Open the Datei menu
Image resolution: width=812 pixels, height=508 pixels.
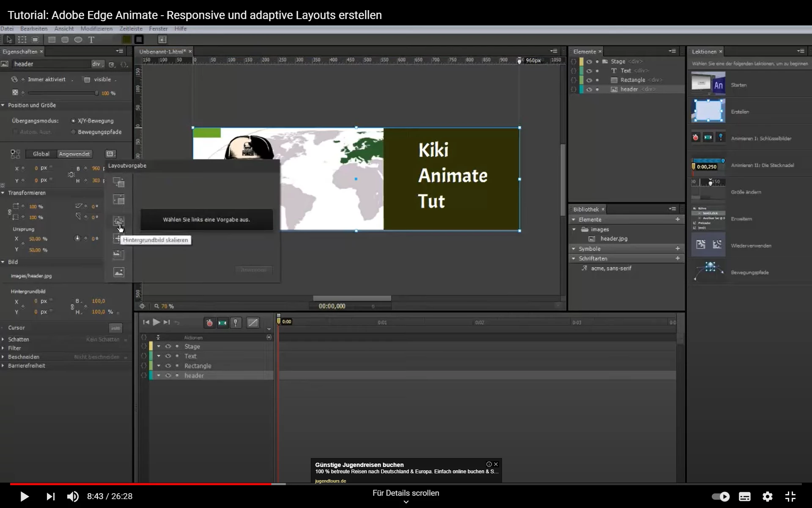click(7, 29)
